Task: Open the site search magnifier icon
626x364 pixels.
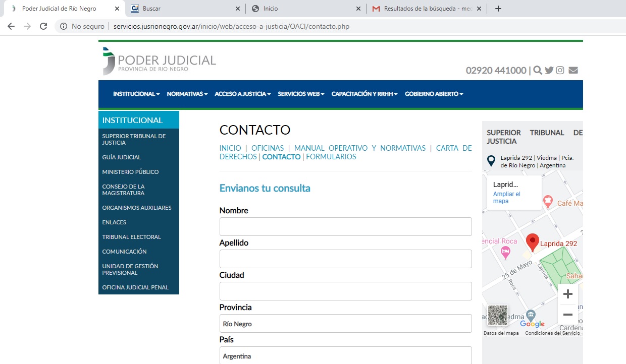Action: tap(538, 70)
